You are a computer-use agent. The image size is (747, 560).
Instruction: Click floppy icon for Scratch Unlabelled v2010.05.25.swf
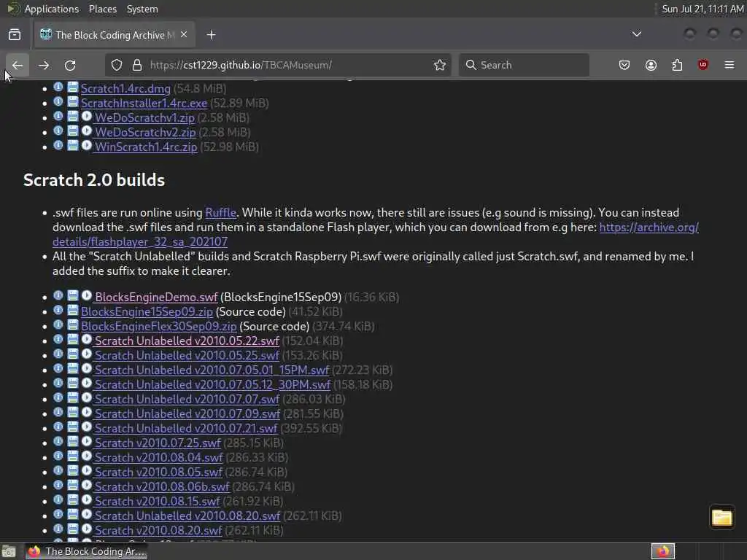[72, 354]
